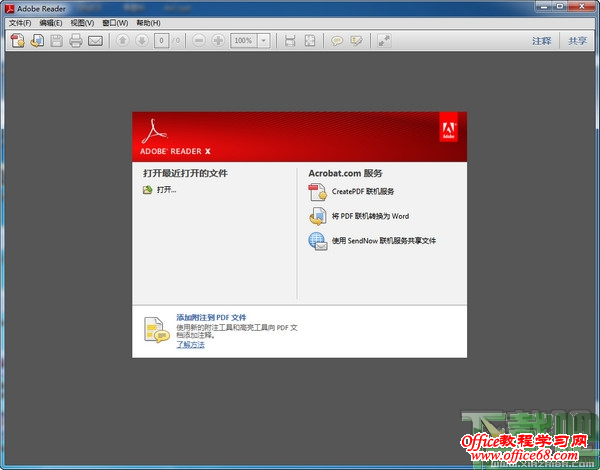This screenshot has height=470, width=600.
Task: Go to next page arrow icon
Action: pos(142,41)
